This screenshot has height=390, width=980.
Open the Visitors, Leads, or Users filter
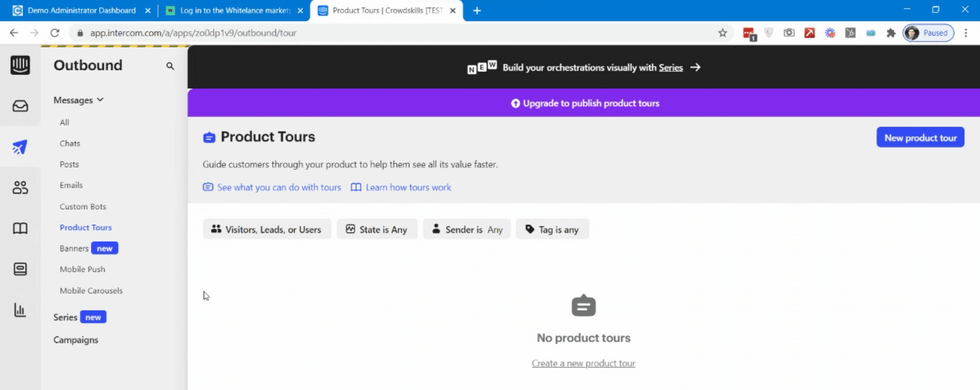267,229
